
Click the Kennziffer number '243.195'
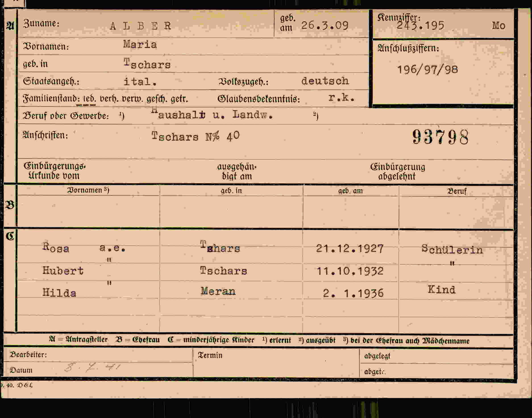pos(420,26)
